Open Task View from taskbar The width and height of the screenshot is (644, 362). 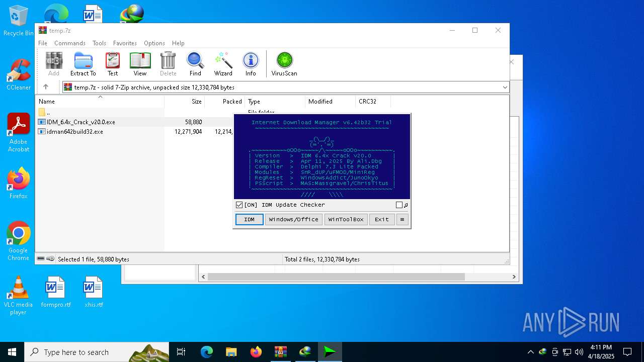pyautogui.click(x=181, y=352)
